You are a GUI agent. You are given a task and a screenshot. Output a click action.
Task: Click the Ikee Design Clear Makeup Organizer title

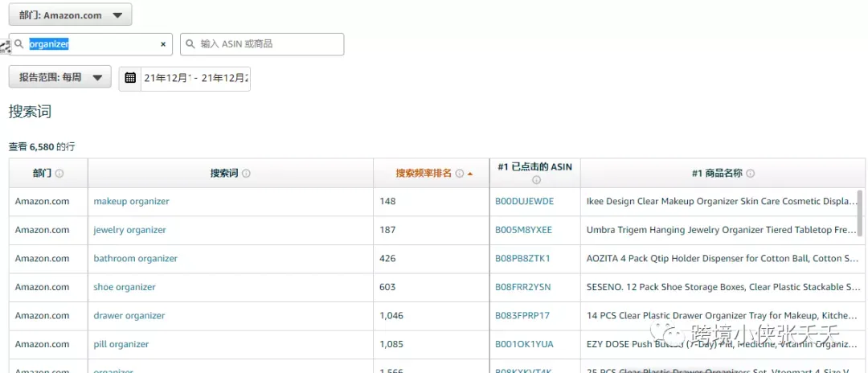tap(723, 202)
